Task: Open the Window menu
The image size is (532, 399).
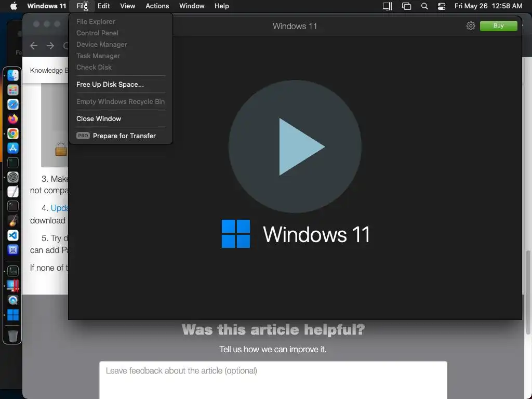Action: [192, 6]
